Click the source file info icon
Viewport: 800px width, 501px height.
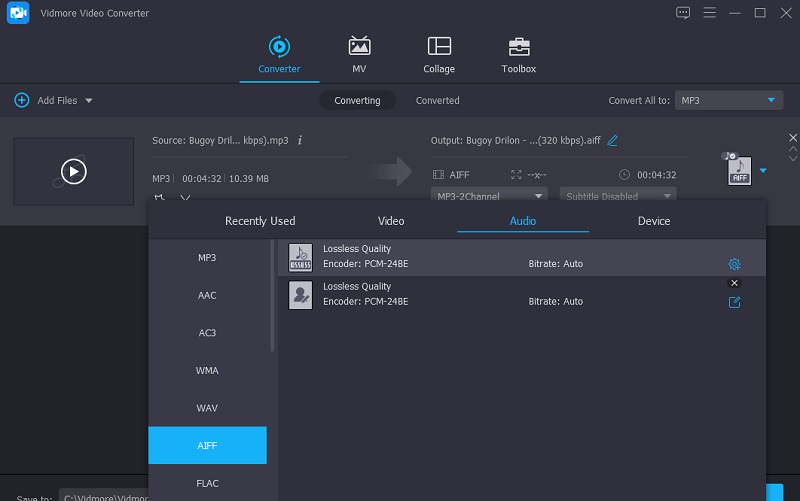click(300, 141)
